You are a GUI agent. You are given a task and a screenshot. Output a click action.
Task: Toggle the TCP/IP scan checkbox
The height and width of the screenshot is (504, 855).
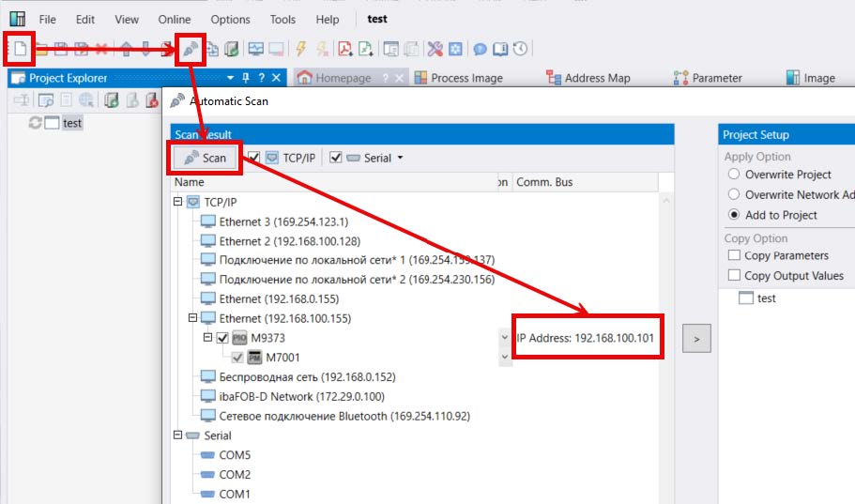(x=253, y=158)
